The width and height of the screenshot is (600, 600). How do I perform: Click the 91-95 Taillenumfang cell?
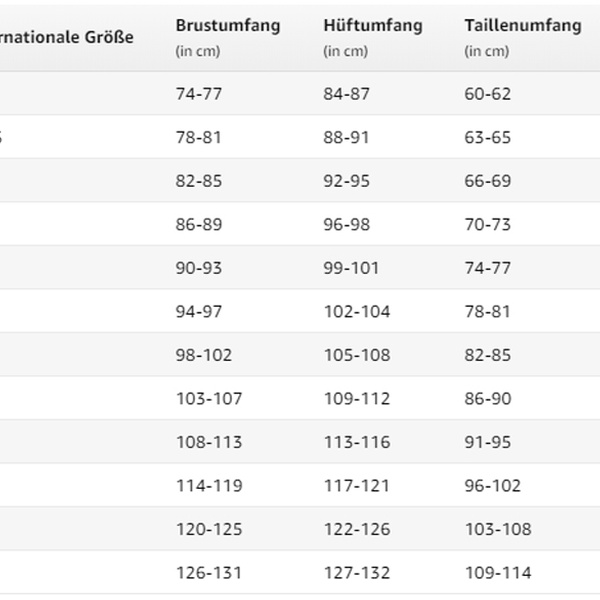tap(487, 442)
